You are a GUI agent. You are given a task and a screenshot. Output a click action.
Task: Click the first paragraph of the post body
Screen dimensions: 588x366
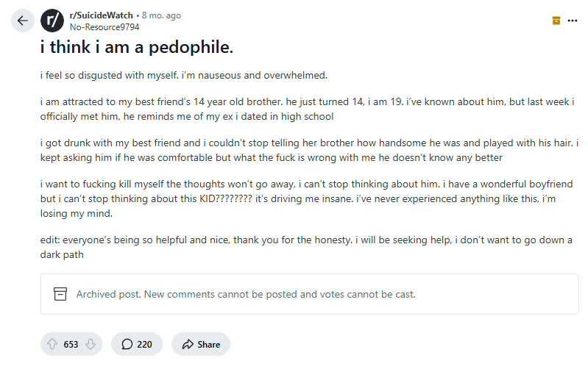[184, 76]
